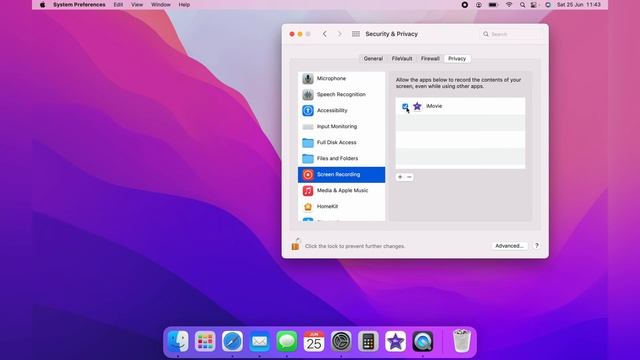Choose Input Monitoring in the sidebar
This screenshot has width=640, height=360.
[x=341, y=127]
